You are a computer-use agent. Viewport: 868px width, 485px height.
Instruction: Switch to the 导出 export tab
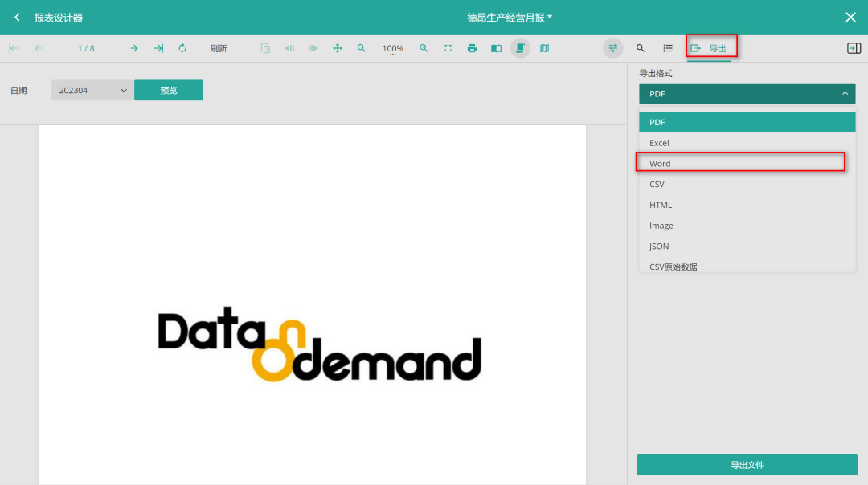710,48
